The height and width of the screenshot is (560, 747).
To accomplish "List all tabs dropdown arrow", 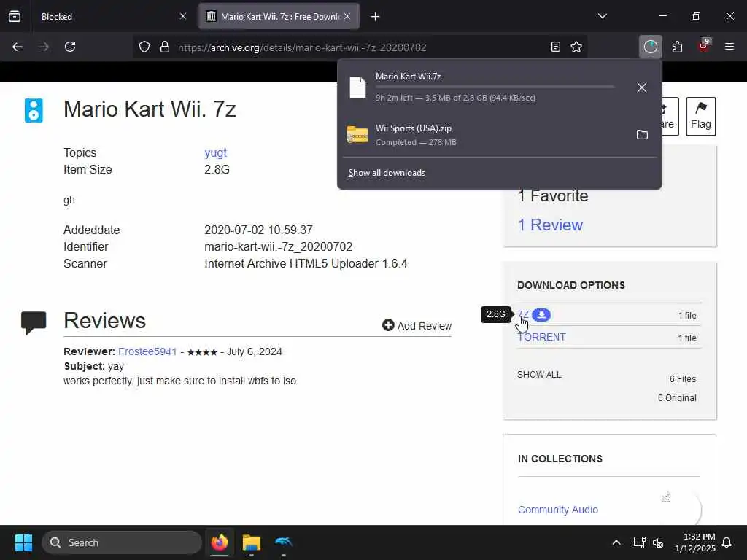I will pyautogui.click(x=603, y=16).
